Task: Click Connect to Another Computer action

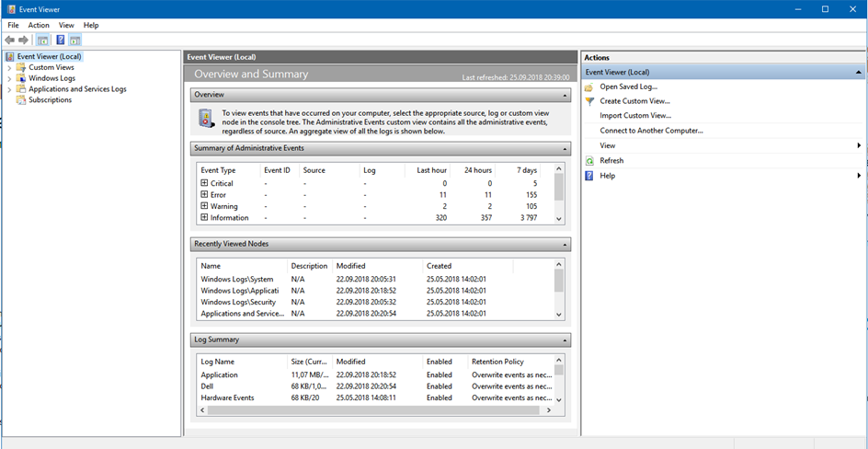Action: [x=651, y=131]
